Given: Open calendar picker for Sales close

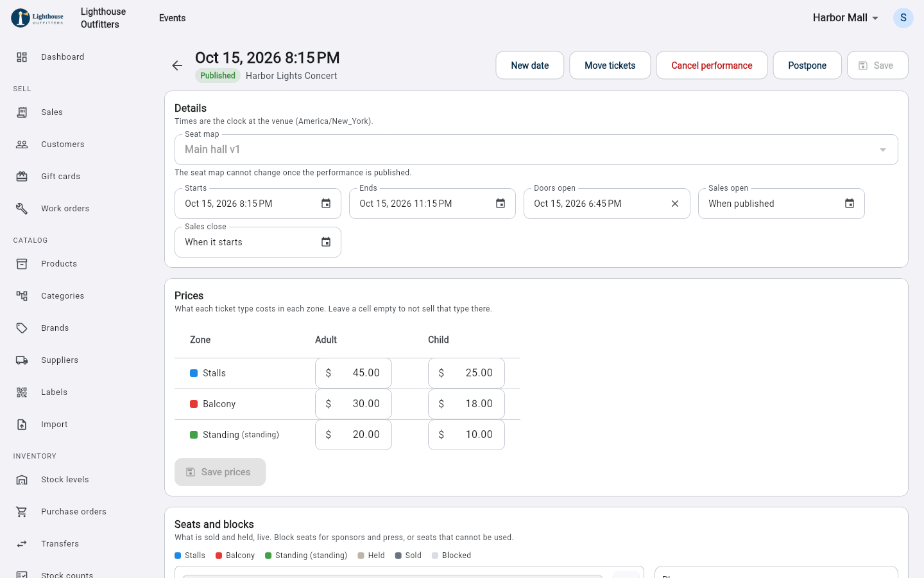Looking at the screenshot, I should pos(326,242).
